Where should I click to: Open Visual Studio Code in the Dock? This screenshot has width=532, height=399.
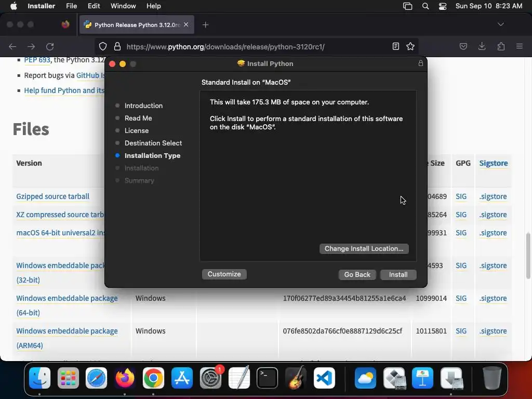[x=324, y=378]
